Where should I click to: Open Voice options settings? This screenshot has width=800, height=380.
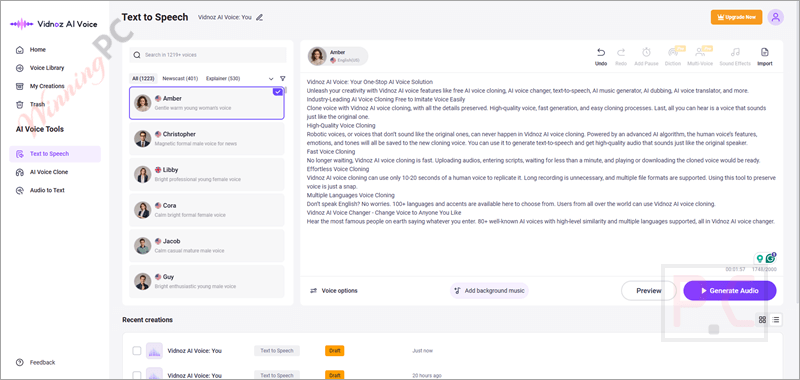(x=334, y=291)
